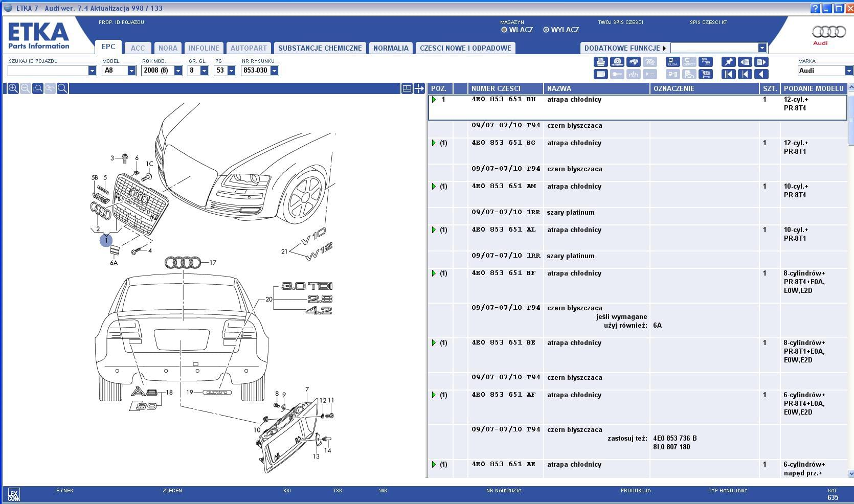Click position 17 rings in diagram

click(x=183, y=263)
